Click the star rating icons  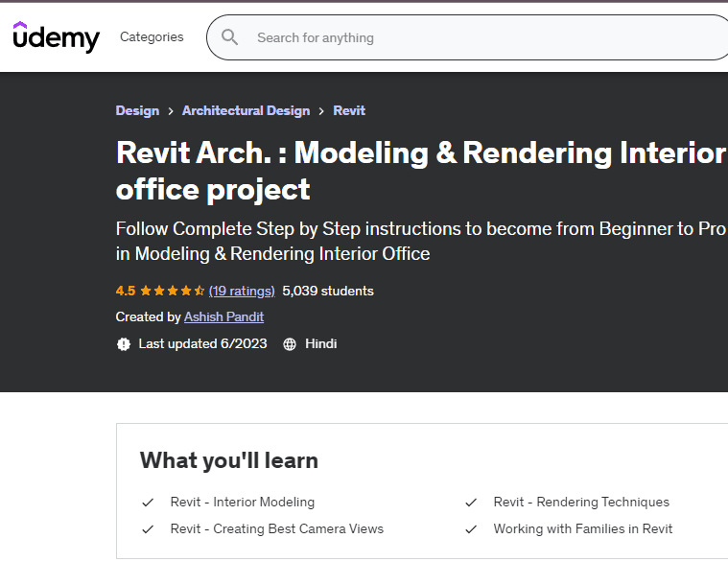pos(172,291)
